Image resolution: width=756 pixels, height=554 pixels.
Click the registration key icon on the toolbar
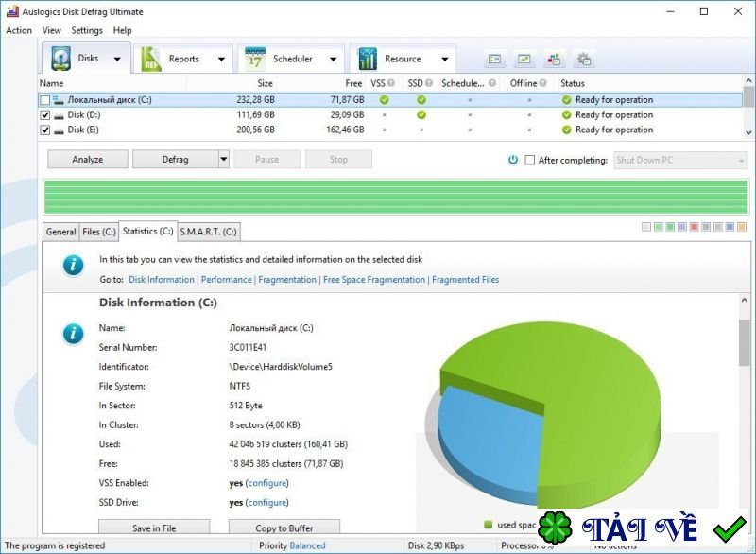click(494, 59)
